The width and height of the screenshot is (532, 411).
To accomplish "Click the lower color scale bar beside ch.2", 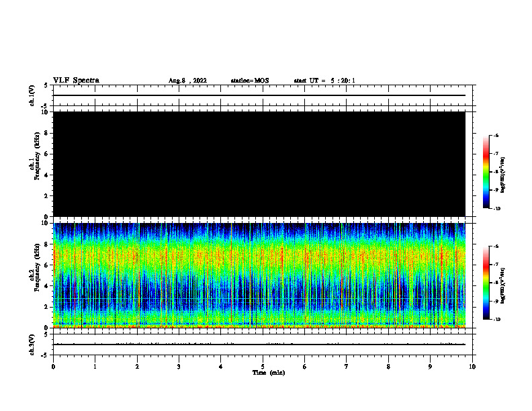I will (486, 283).
